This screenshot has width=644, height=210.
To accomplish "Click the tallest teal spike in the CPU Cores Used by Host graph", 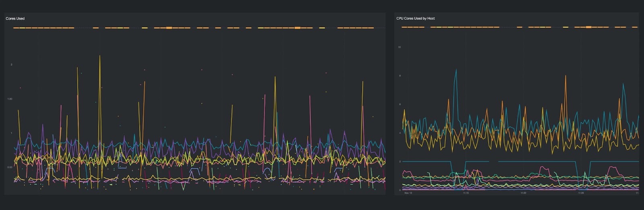I will click(x=456, y=70).
